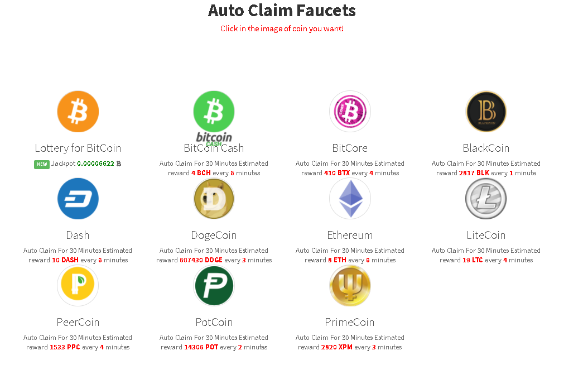Click the blue Dash coin icon

click(78, 199)
